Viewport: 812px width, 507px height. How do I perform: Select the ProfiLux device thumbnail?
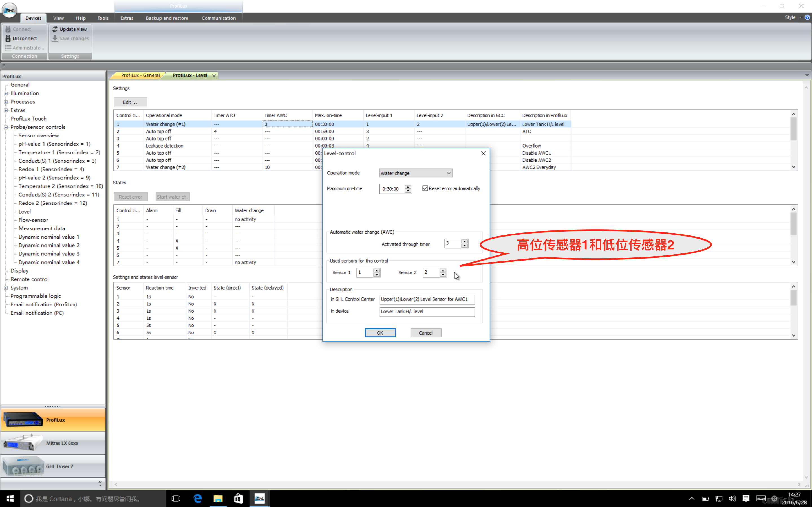coord(23,419)
